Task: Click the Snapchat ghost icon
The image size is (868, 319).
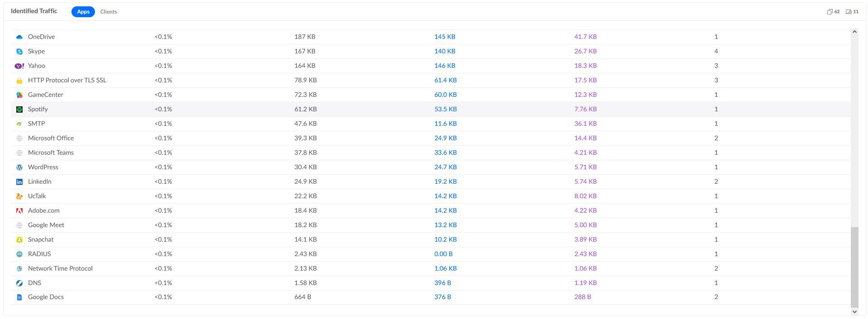Action: click(x=19, y=240)
